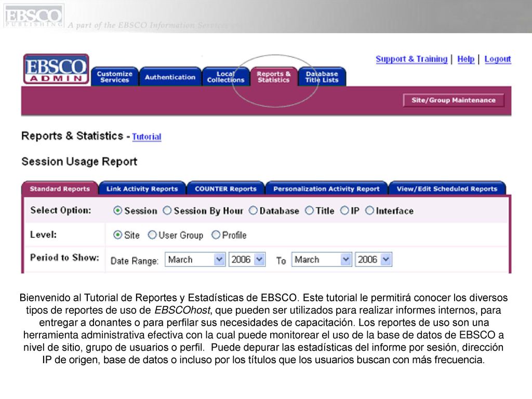This screenshot has height=399, width=532.
Task: Open Personalization Activity Report tab
Action: click(326, 189)
